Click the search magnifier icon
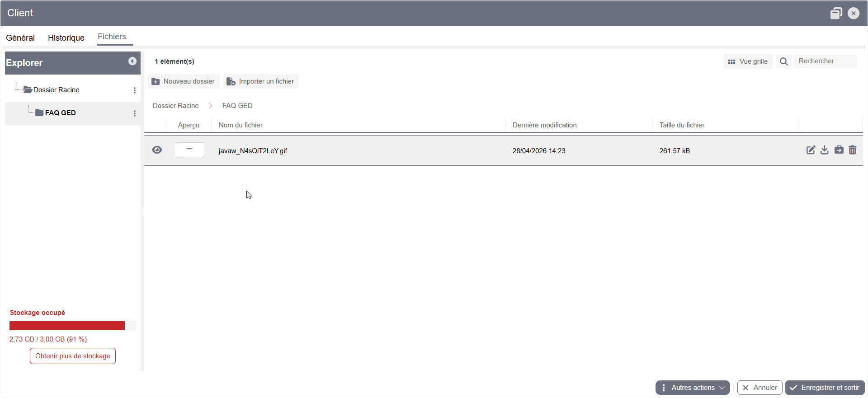868x398 pixels. coord(784,61)
